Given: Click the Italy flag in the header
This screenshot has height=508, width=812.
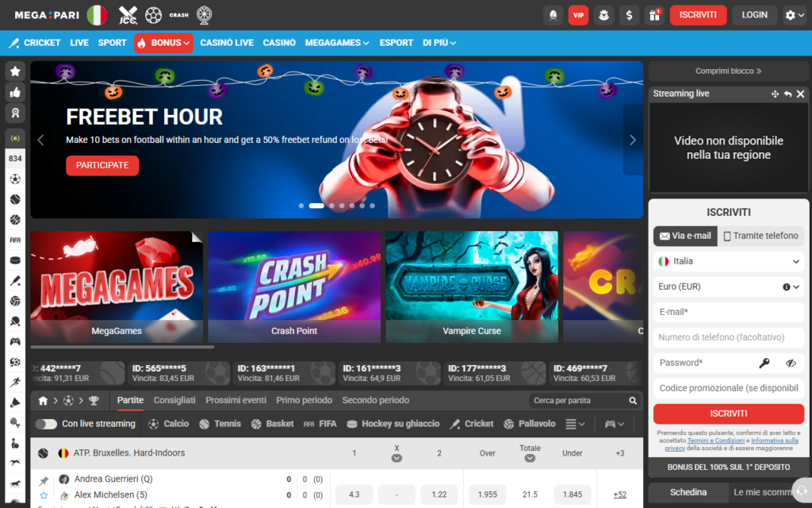Looking at the screenshot, I should pos(97,15).
